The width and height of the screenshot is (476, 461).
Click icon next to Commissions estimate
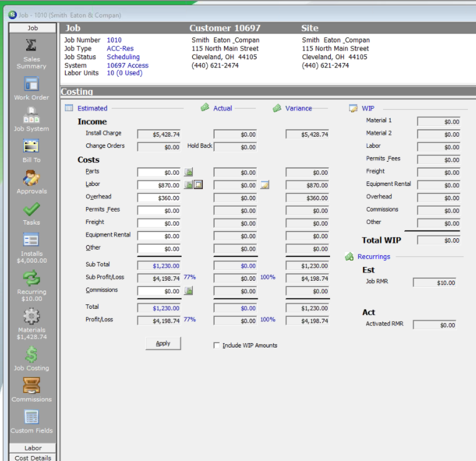click(x=188, y=291)
